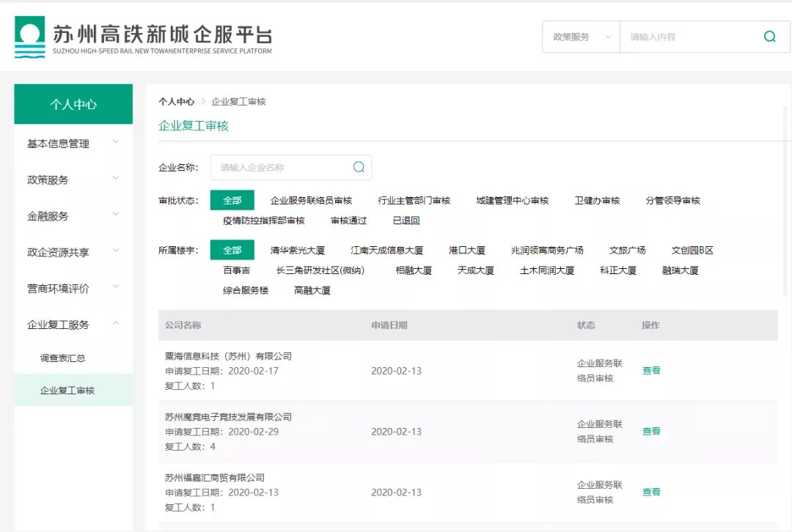Filter by 已退回 approval status
Viewport: 792px width, 532px height.
[x=406, y=221]
